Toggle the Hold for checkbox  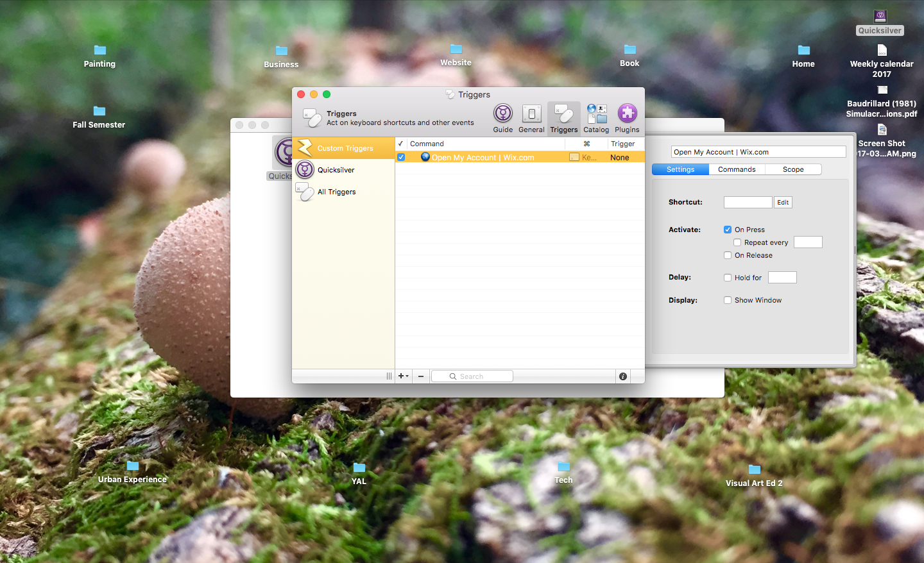coord(728,278)
